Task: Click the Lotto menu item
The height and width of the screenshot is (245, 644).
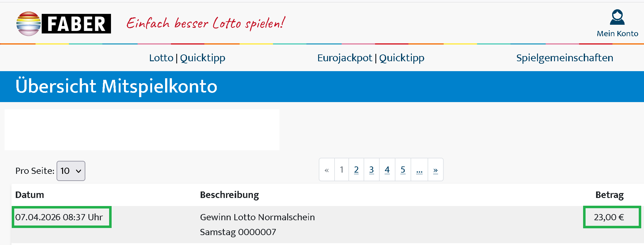Action: [161, 58]
